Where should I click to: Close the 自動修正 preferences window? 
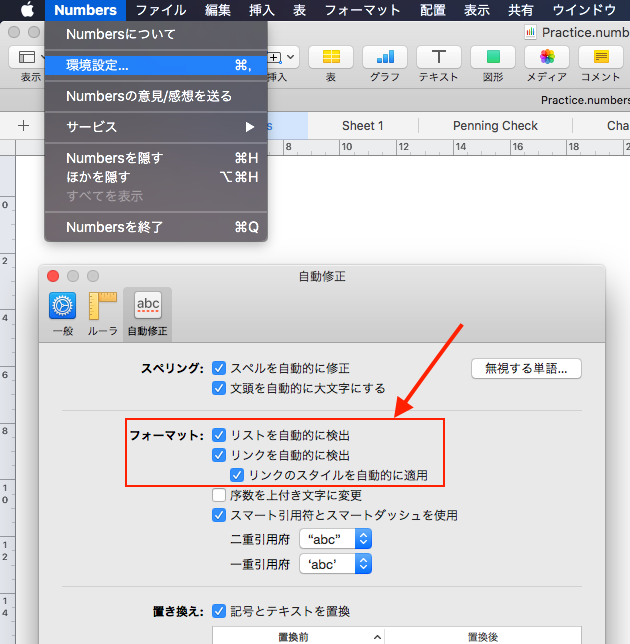click(53, 276)
